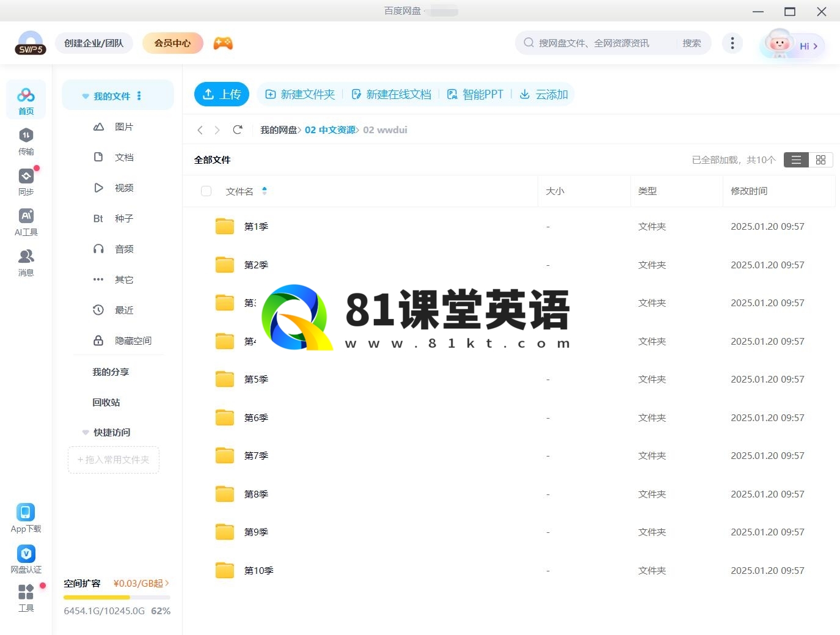This screenshot has width=840, height=635.
Task: Click the storage usage progress bar
Action: point(117,597)
